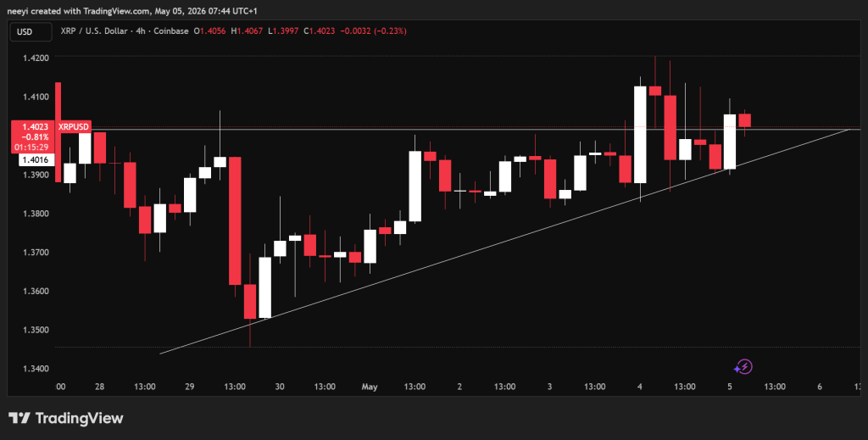Image resolution: width=868 pixels, height=440 pixels.
Task: Open the USD currency selector
Action: [31, 31]
